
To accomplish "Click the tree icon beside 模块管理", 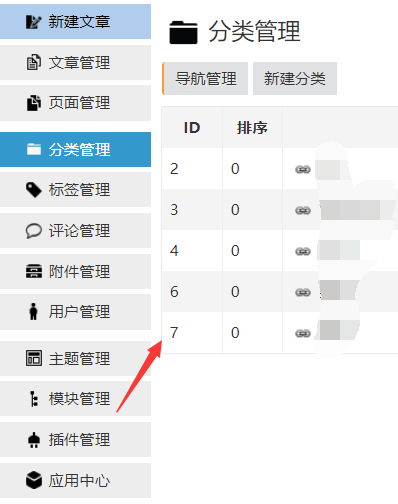I will coord(34,399).
